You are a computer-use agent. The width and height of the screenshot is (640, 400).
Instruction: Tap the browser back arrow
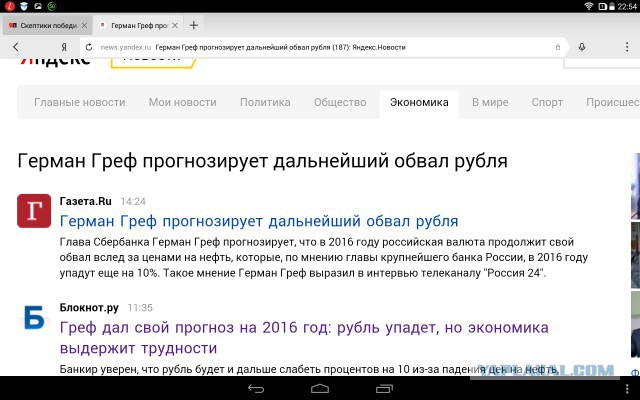(16, 47)
